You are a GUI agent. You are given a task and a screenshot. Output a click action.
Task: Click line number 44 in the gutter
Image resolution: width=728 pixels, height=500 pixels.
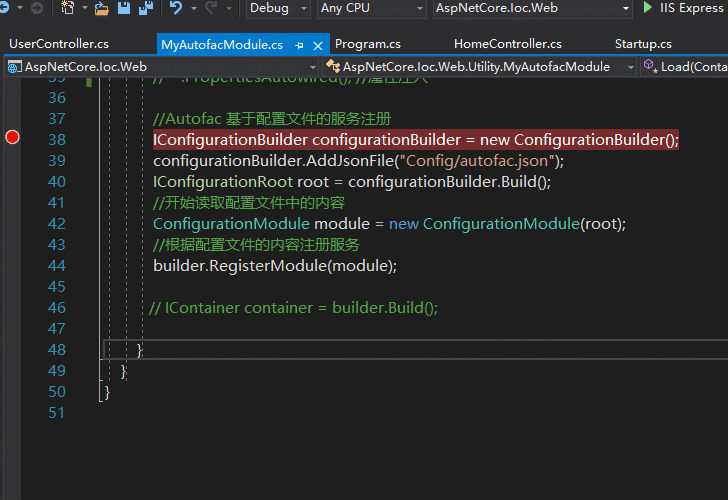57,266
